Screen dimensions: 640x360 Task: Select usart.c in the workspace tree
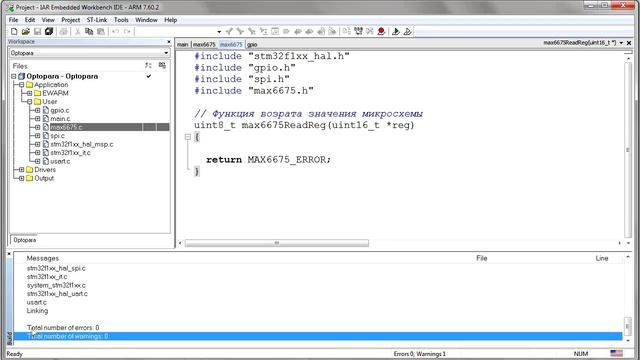click(60, 161)
